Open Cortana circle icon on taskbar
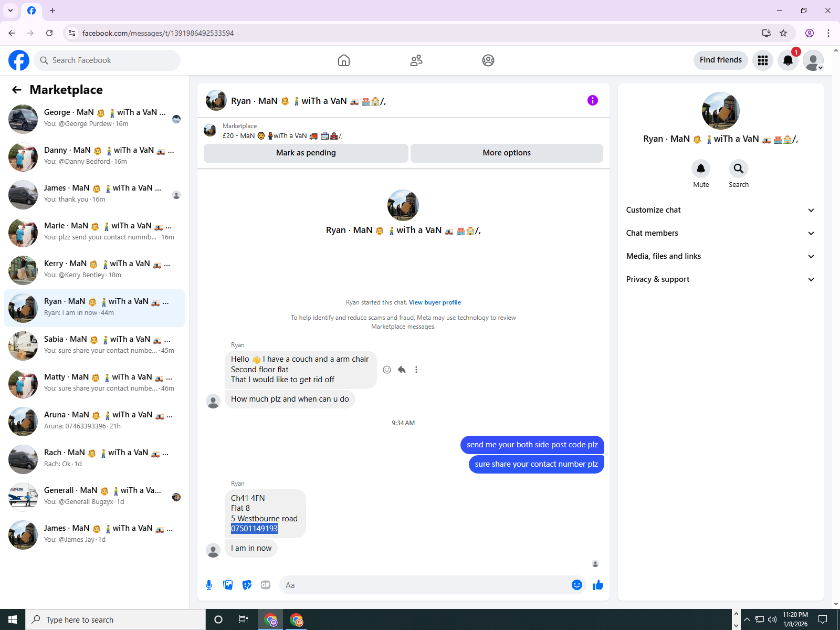The width and height of the screenshot is (840, 630). pos(218,619)
